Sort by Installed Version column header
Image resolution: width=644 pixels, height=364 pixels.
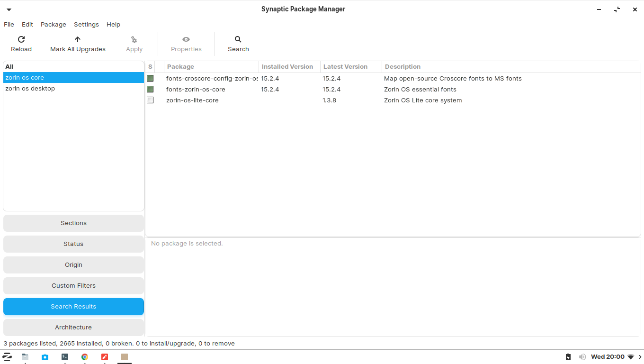click(289, 67)
